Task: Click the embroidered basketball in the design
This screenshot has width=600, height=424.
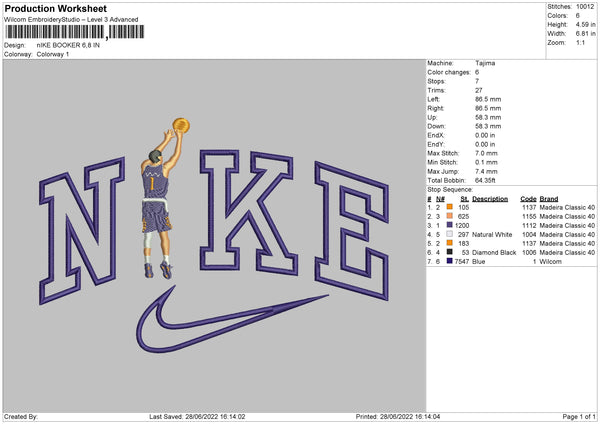Action: [x=181, y=125]
